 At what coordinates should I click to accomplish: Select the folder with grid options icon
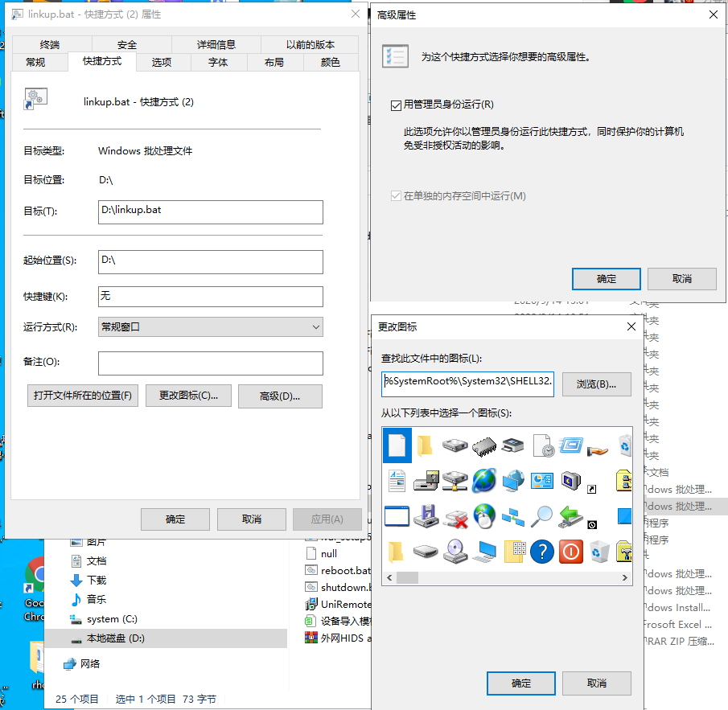coord(514,552)
